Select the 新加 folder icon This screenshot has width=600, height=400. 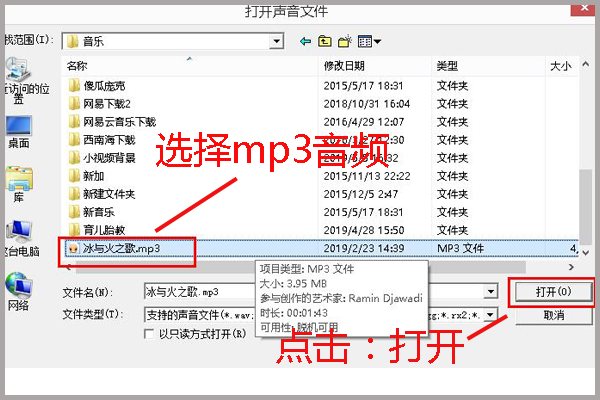[74, 176]
